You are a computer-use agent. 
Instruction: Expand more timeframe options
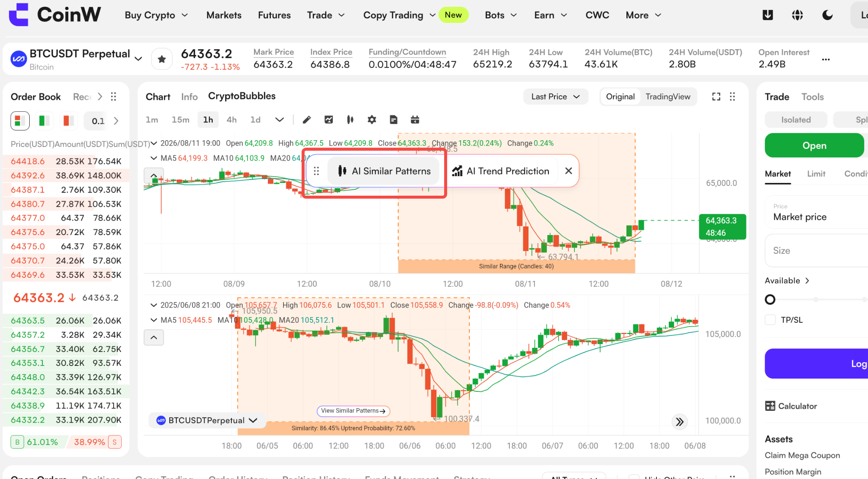pyautogui.click(x=279, y=120)
